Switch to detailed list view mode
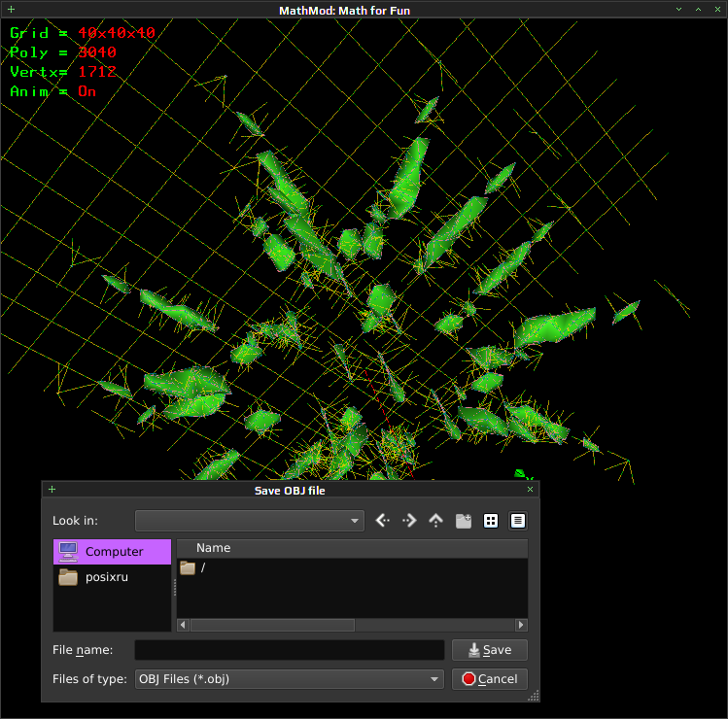728x719 pixels. (518, 521)
